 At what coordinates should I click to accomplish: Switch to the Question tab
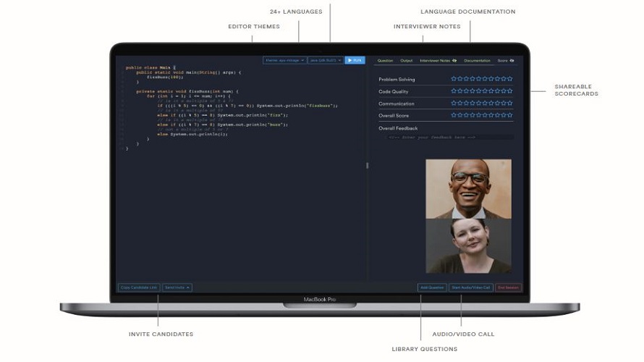pyautogui.click(x=385, y=61)
